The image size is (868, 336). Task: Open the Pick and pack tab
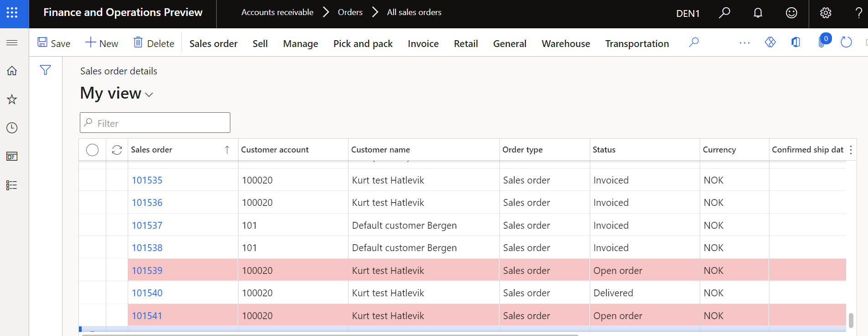click(363, 43)
